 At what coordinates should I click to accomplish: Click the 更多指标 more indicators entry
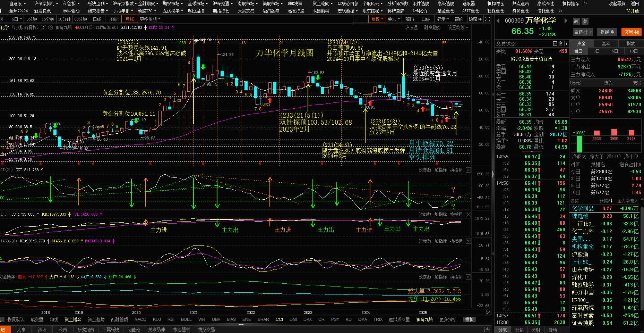pos(448,319)
